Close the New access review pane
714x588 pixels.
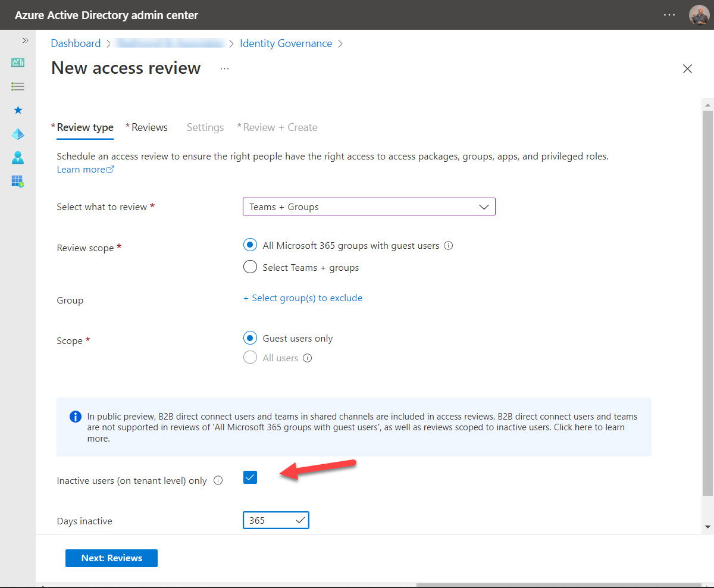click(687, 68)
